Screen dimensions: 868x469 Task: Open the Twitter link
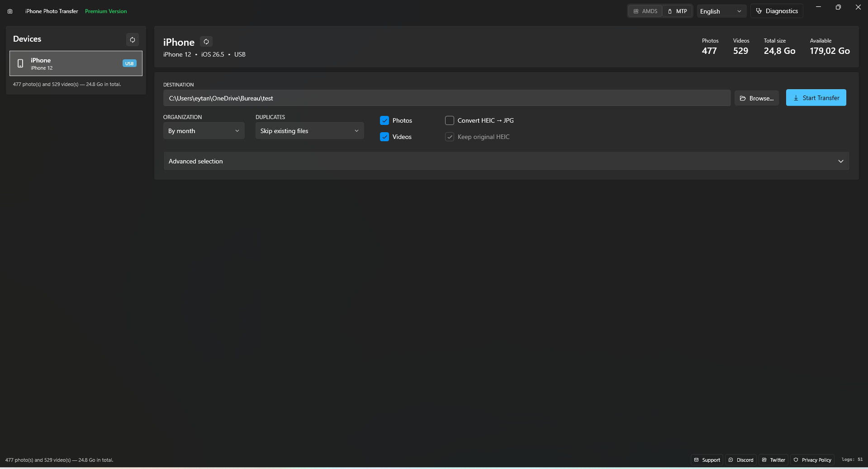pyautogui.click(x=773, y=460)
